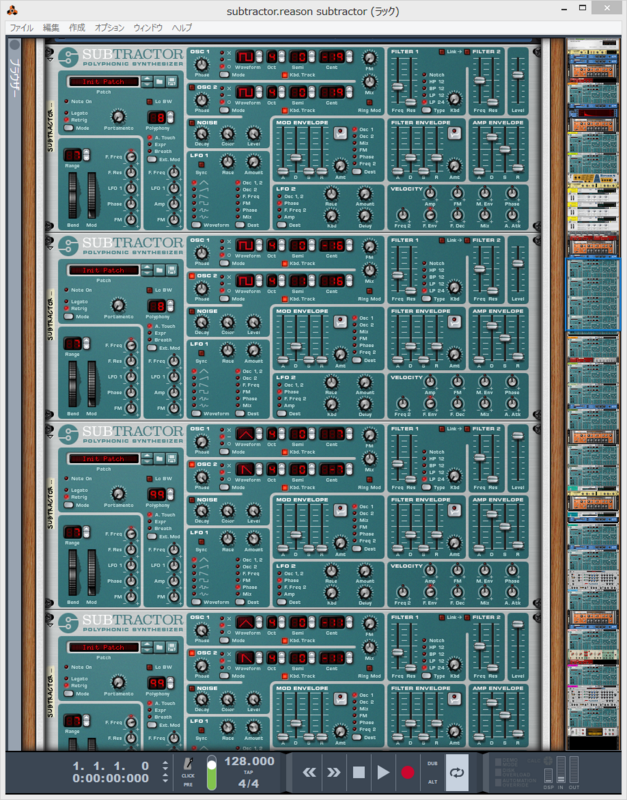The height and width of the screenshot is (800, 627).
Task: Click the Osc 1 Oct spin control, top Subtractor
Action: pyautogui.click(x=281, y=57)
